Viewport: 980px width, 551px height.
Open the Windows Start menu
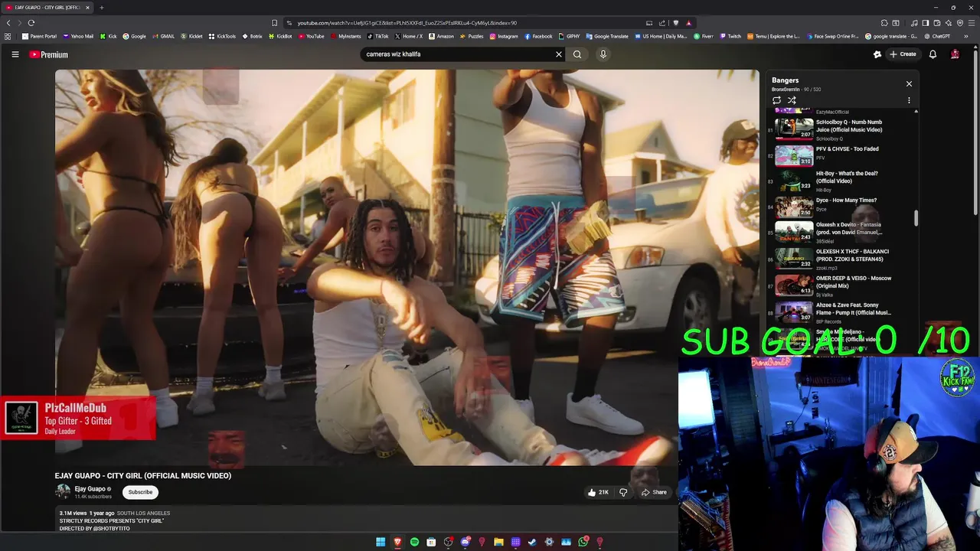tap(381, 542)
